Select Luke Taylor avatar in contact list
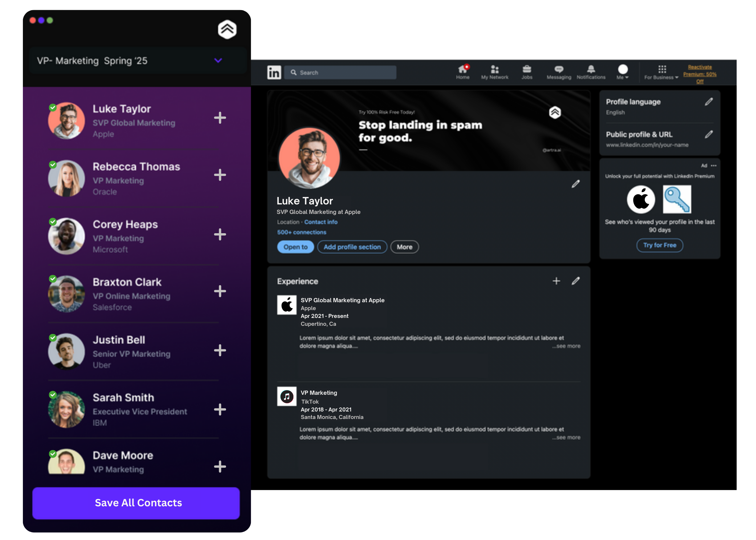This screenshot has height=540, width=756. [66, 121]
